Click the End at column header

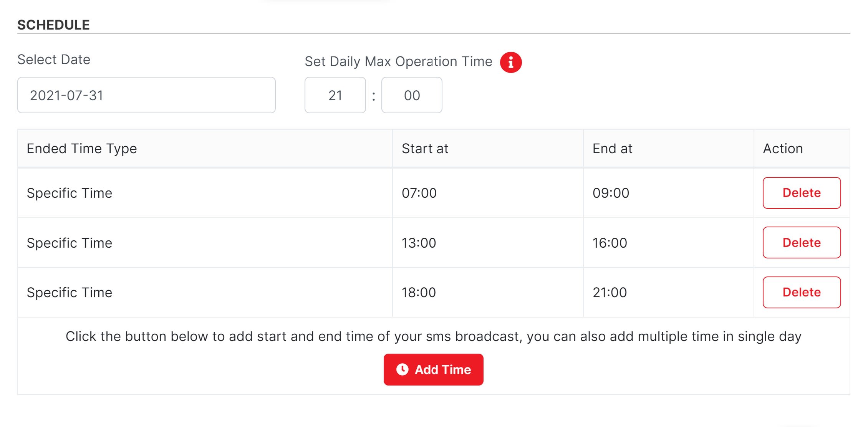coord(612,149)
